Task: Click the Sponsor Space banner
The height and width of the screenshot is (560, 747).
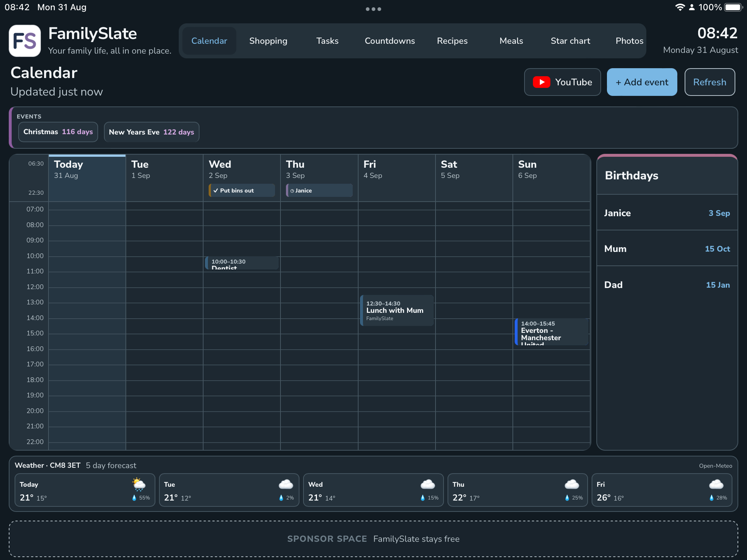Action: click(x=373, y=539)
